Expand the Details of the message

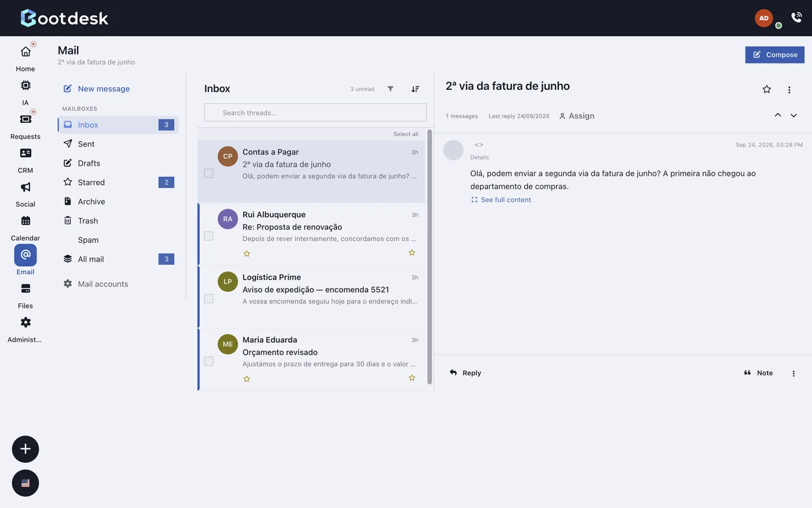(x=479, y=157)
